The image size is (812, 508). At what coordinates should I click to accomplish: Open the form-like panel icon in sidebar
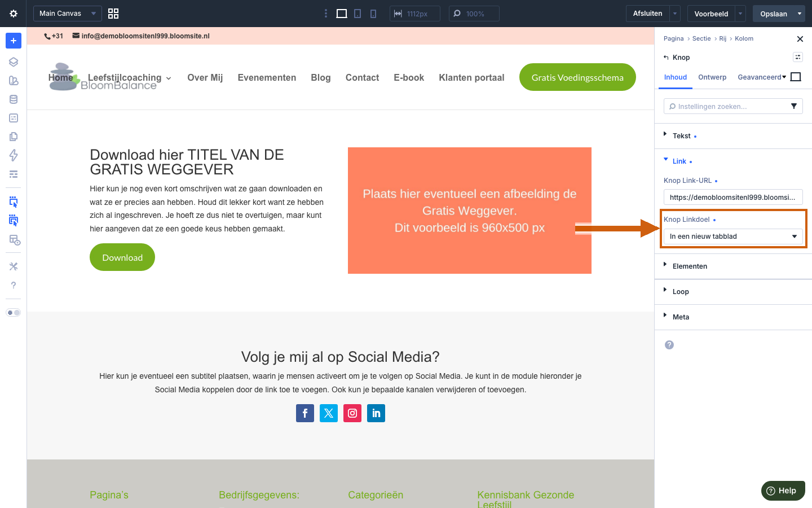[x=14, y=118]
